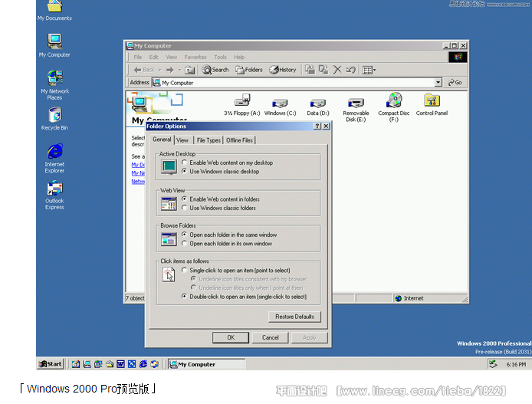Image resolution: width=532 pixels, height=404 pixels.
Task: Select the 3½ Floppy (A:) drive
Action: coord(242,105)
